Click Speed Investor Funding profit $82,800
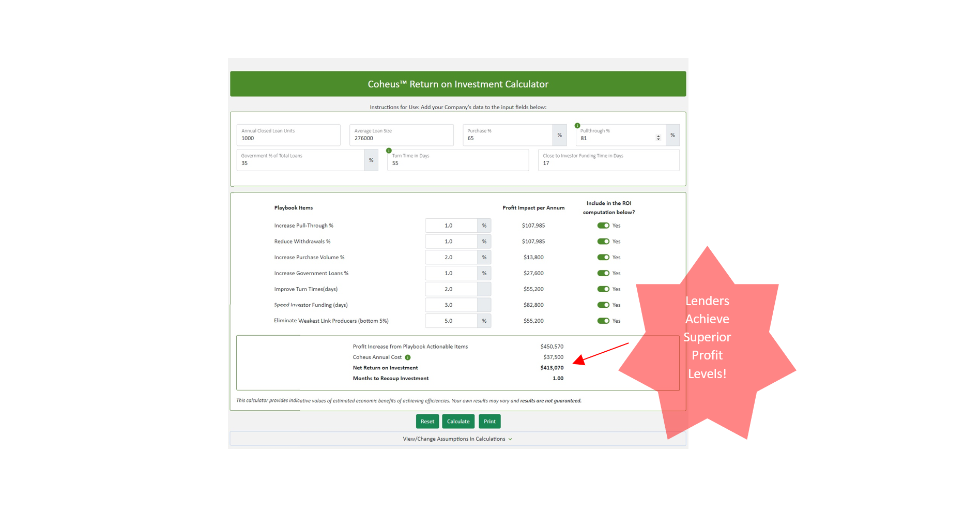 click(533, 305)
